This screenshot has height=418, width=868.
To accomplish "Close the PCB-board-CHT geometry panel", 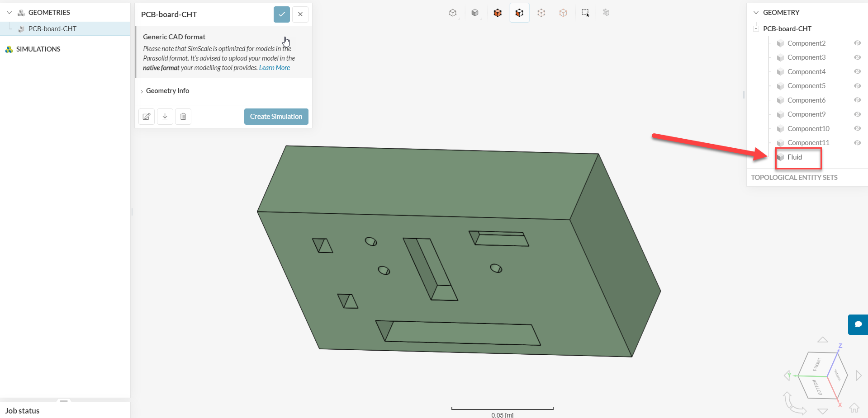I will (300, 14).
